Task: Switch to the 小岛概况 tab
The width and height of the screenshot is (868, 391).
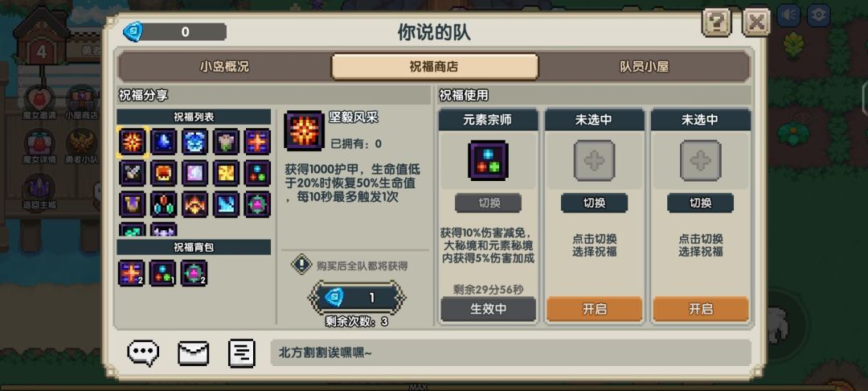Action: pyautogui.click(x=224, y=67)
